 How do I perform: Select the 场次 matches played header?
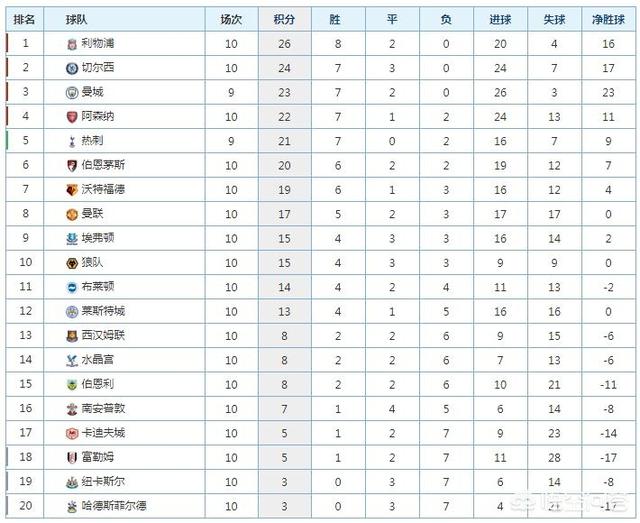(231, 19)
